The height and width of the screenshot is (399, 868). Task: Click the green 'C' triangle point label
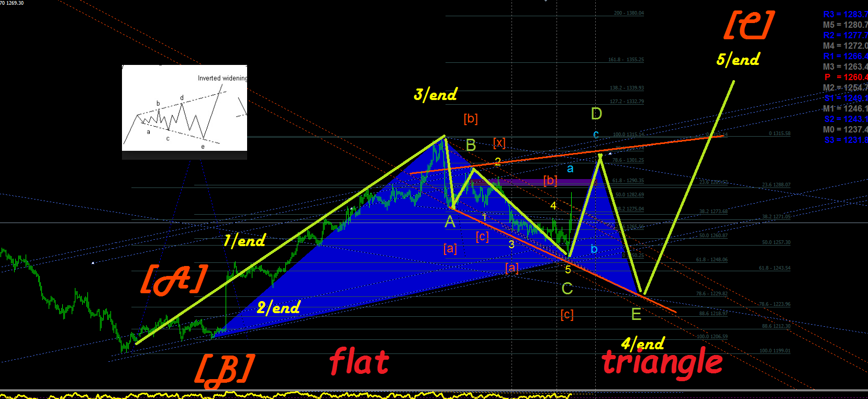[567, 289]
